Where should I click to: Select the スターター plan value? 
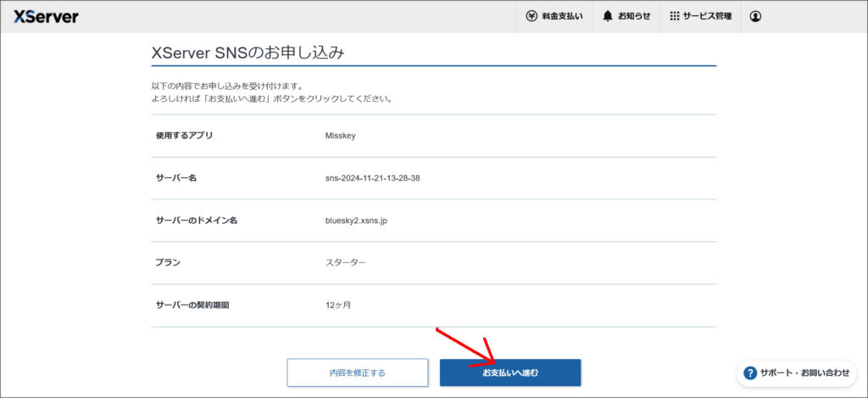click(x=346, y=263)
